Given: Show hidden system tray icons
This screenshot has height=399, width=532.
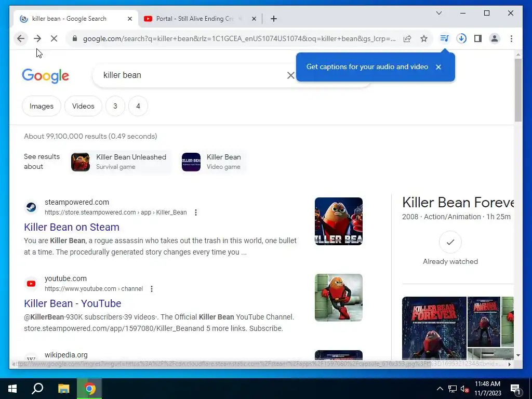Looking at the screenshot, I should [440, 389].
